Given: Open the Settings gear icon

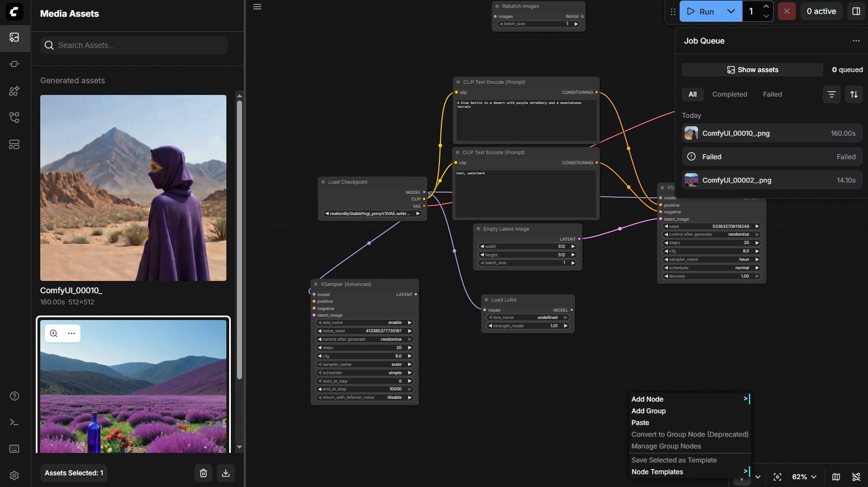Looking at the screenshot, I should [x=15, y=475].
